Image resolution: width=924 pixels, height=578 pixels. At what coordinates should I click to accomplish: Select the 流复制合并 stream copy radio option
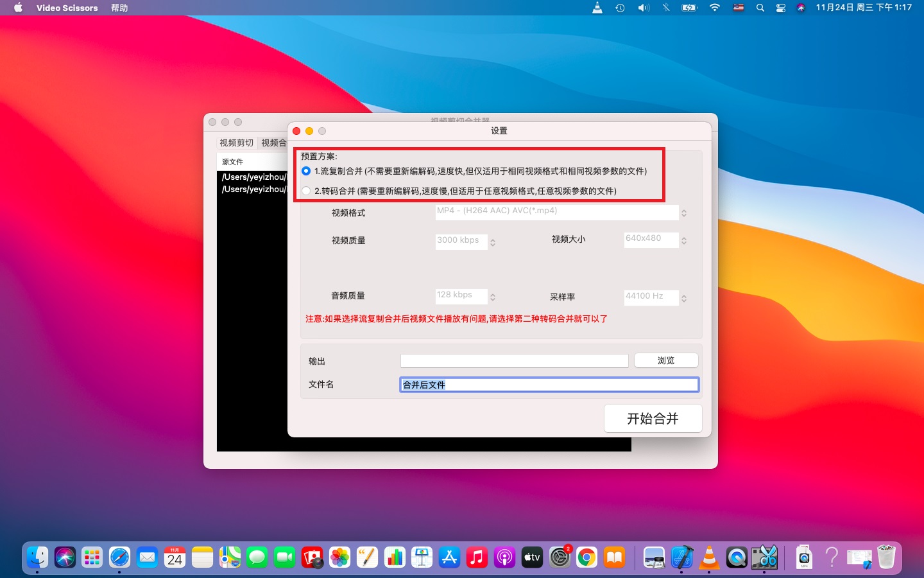(306, 171)
